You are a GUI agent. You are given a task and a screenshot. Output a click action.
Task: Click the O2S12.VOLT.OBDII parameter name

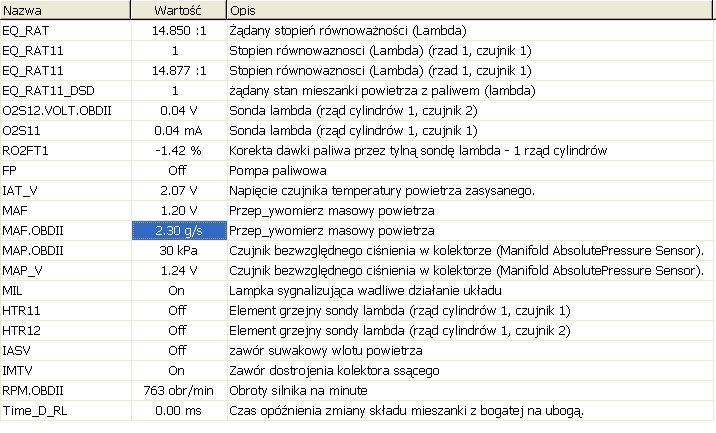pyautogui.click(x=50, y=110)
